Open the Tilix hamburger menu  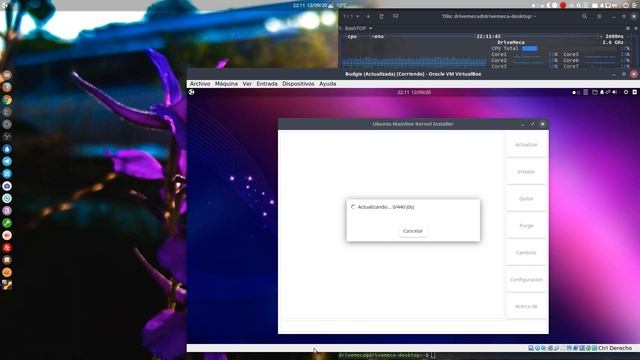599,16
